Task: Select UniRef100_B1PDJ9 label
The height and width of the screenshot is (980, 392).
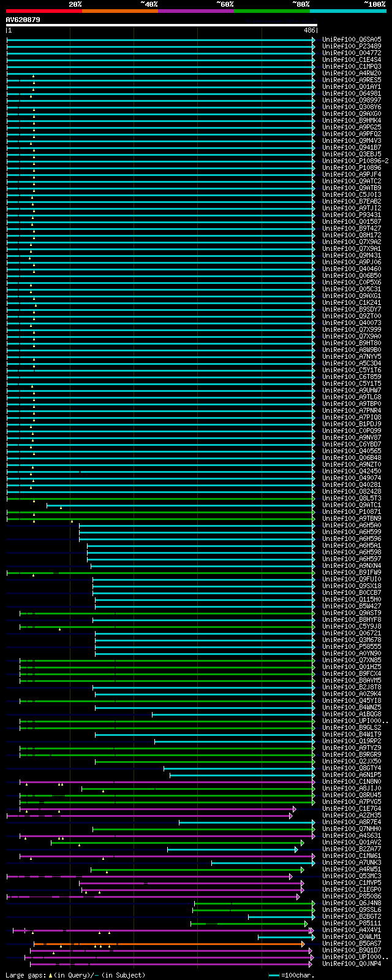Action: [352, 424]
